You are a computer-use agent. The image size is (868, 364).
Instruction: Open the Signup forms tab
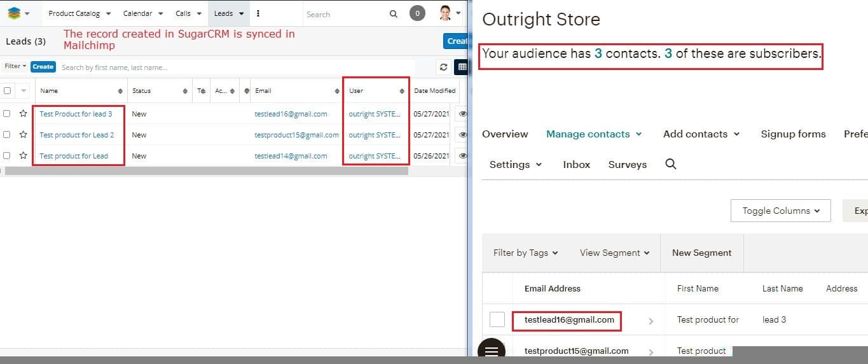coord(793,134)
